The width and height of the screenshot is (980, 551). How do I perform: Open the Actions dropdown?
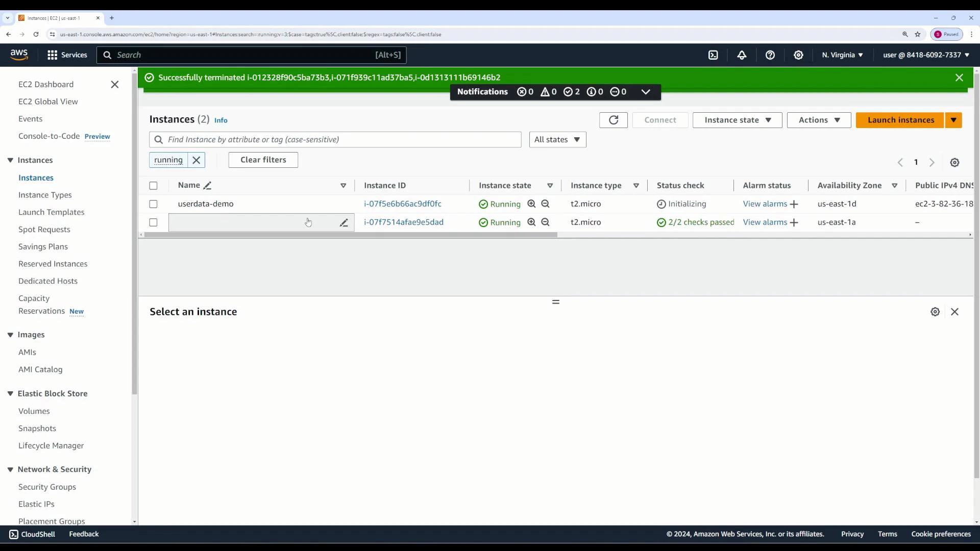coord(819,120)
